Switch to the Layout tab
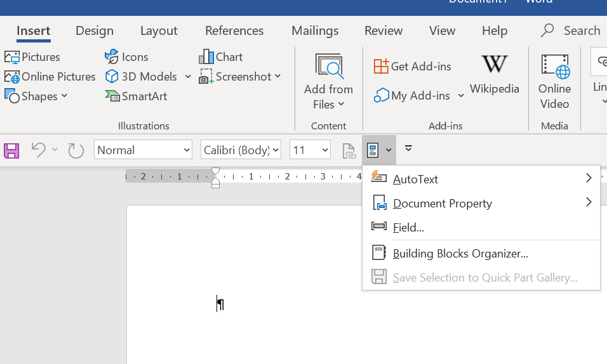The height and width of the screenshot is (364, 607). point(159,30)
